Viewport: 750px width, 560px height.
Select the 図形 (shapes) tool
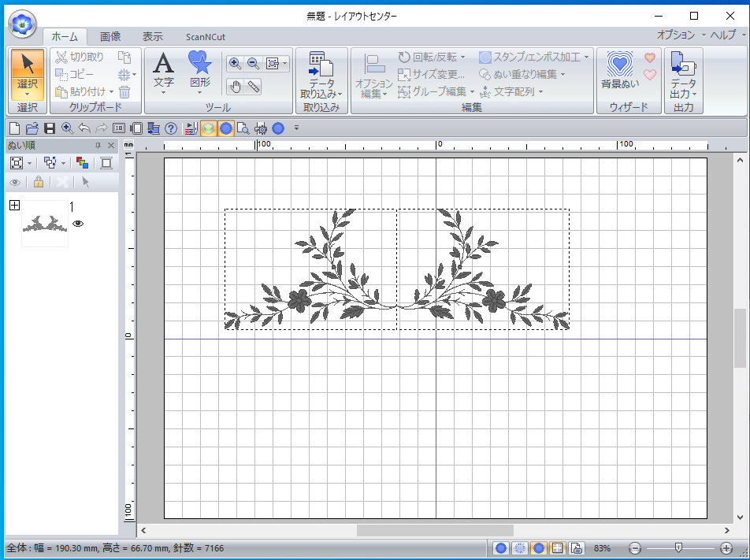coord(200,72)
